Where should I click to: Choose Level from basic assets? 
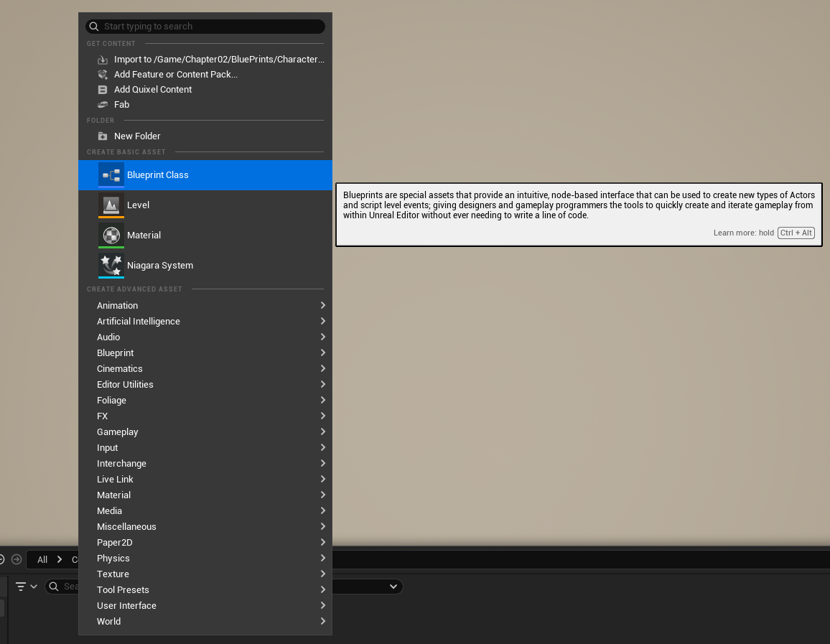coord(205,205)
